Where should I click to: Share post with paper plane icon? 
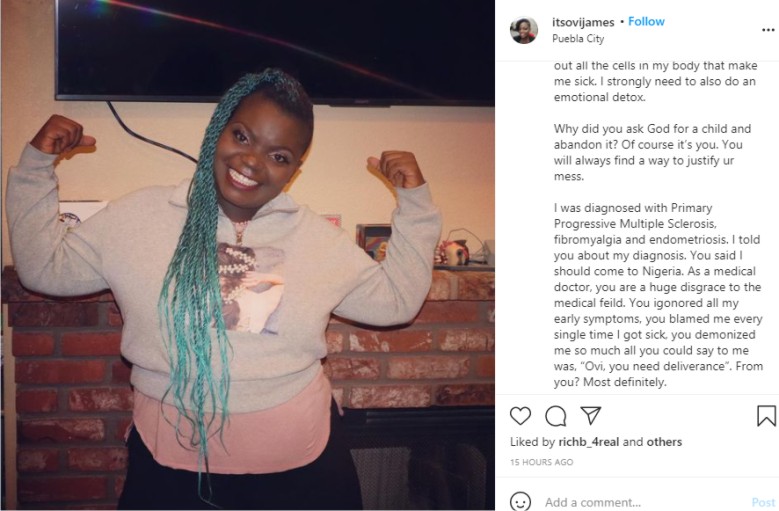(591, 415)
